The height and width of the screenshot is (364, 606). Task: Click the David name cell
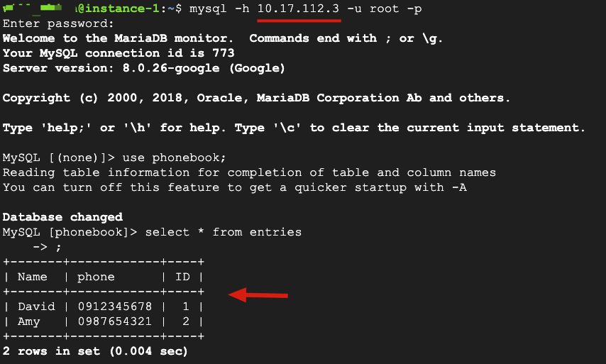(35, 307)
